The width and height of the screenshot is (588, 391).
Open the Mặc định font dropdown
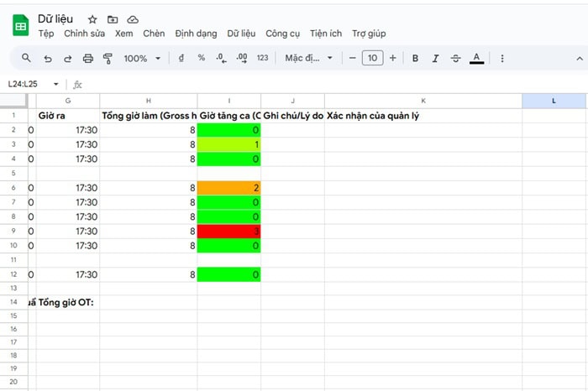coord(308,59)
